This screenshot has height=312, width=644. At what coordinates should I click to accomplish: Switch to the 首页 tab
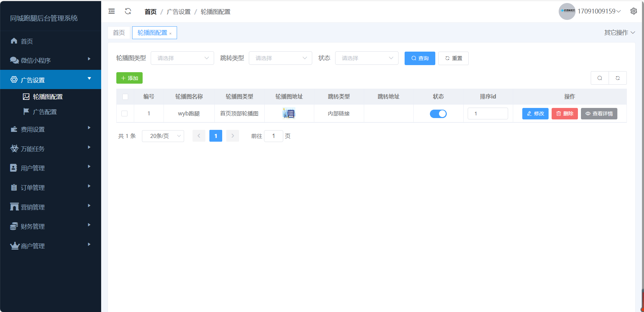(x=119, y=33)
